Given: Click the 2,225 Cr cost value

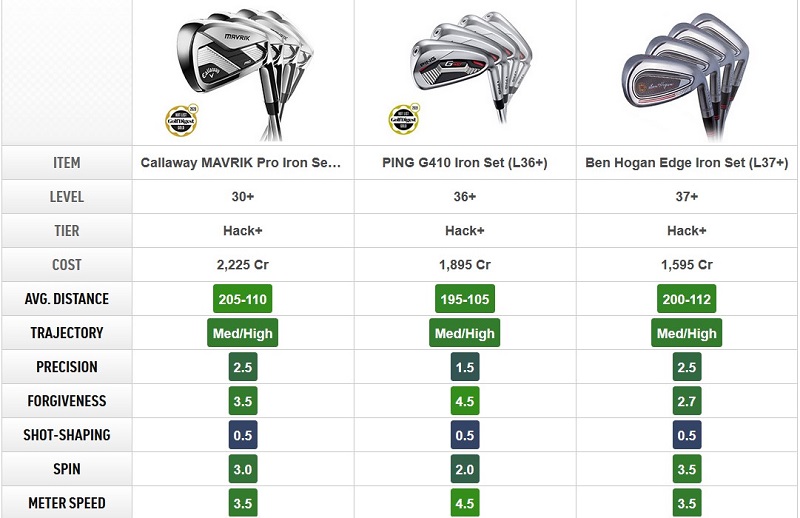Looking at the screenshot, I should (x=242, y=265).
